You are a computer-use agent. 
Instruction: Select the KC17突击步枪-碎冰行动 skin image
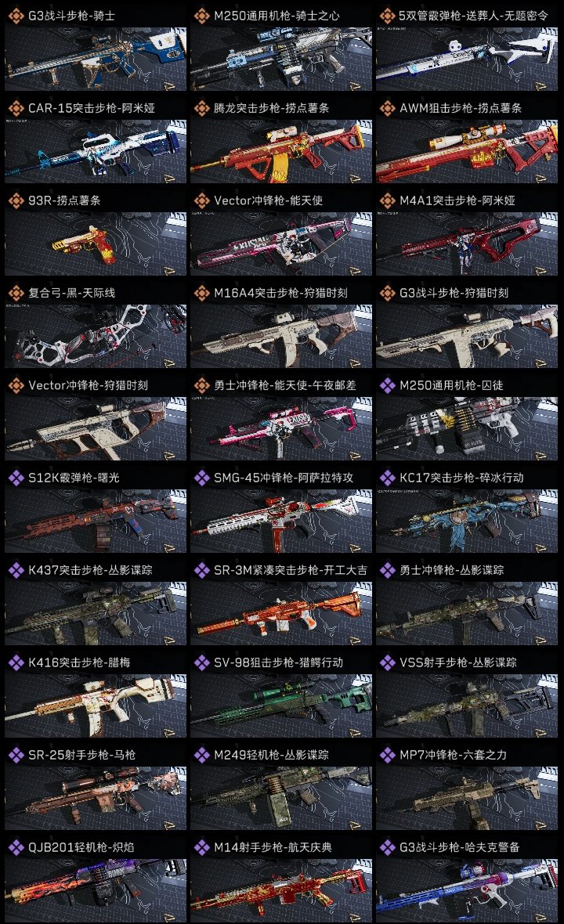[x=467, y=521]
